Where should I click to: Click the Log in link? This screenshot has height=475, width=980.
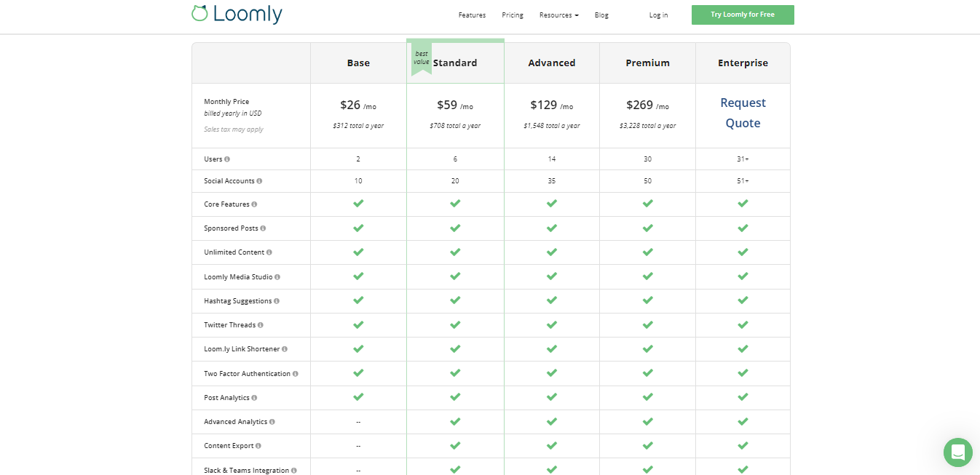tap(658, 15)
